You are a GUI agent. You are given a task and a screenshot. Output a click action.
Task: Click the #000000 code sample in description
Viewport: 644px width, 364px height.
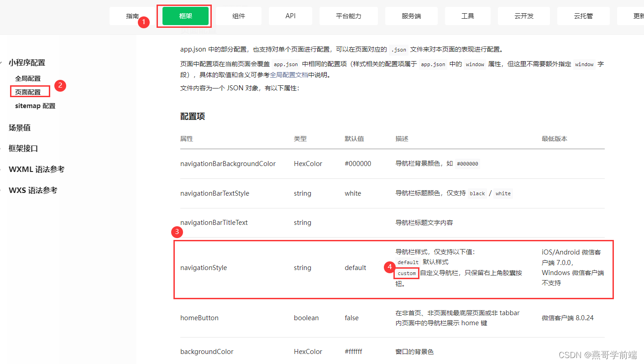point(467,164)
